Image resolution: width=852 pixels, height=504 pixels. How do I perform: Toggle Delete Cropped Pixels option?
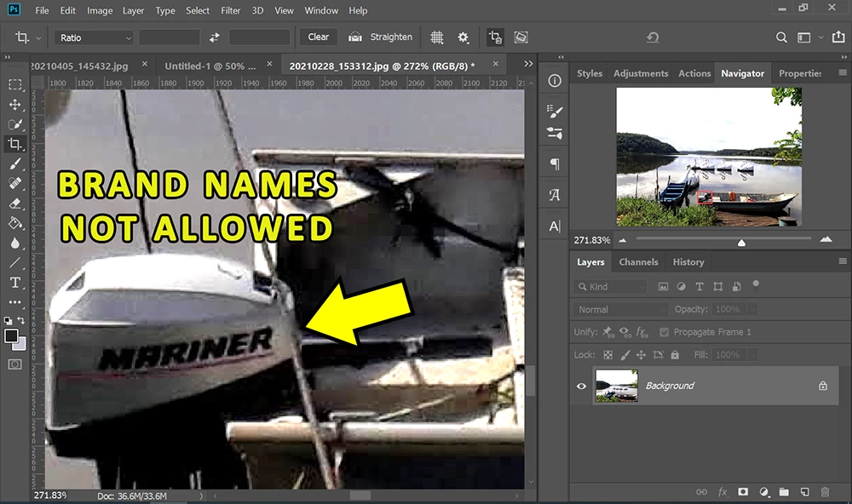[x=495, y=37]
